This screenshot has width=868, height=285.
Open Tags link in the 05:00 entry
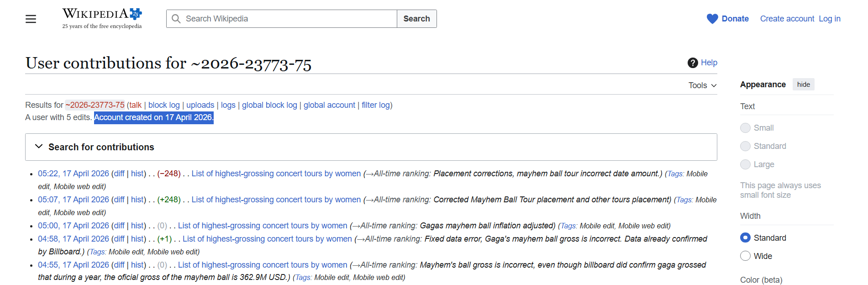tap(568, 226)
